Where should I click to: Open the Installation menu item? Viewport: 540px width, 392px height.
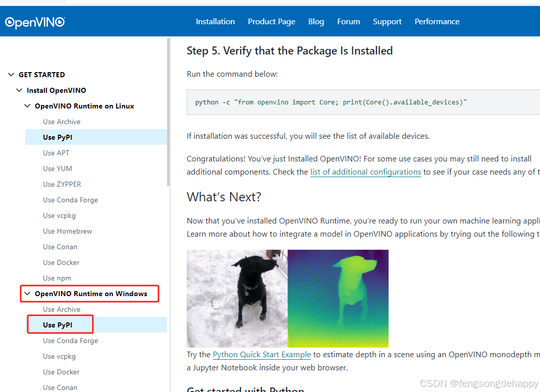point(215,21)
